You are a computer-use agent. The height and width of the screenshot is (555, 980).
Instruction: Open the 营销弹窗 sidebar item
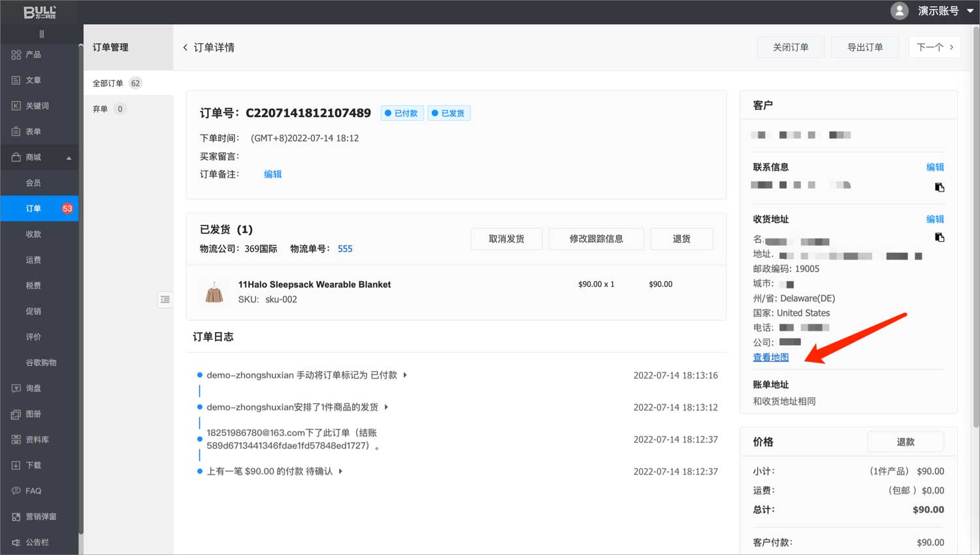pyautogui.click(x=41, y=516)
